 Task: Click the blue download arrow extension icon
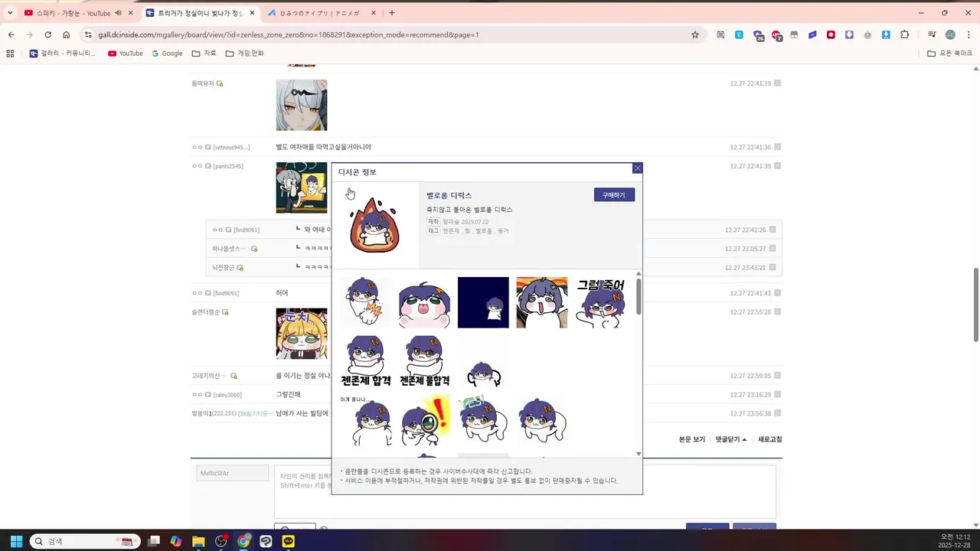tap(886, 34)
